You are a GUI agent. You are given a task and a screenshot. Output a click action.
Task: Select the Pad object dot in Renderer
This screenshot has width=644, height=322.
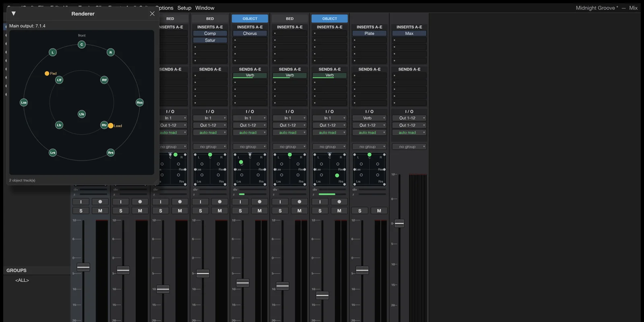[47, 73]
